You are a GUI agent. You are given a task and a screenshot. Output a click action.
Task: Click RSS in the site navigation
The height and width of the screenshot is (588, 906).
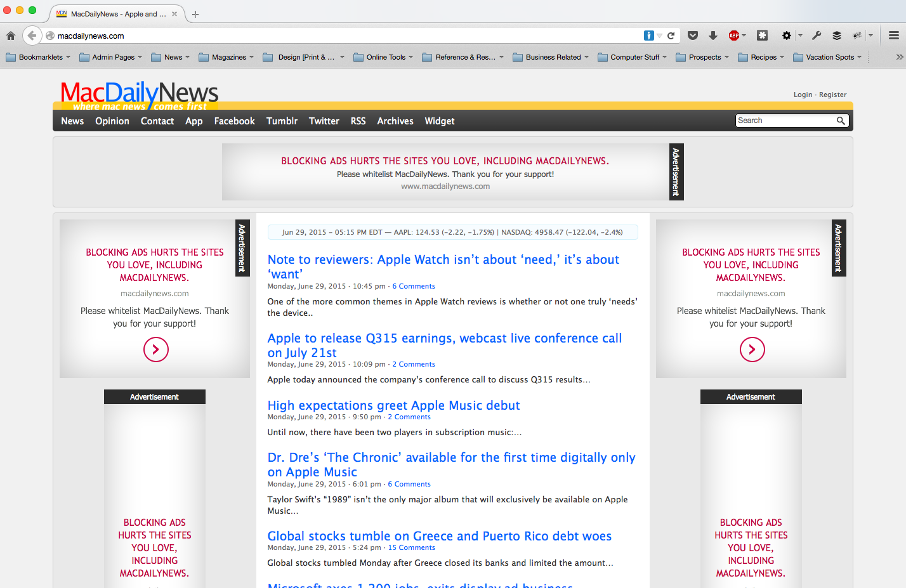coord(358,121)
